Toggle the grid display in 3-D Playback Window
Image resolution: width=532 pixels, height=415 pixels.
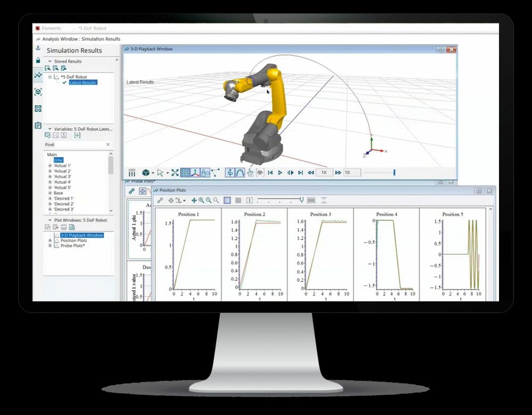click(185, 172)
